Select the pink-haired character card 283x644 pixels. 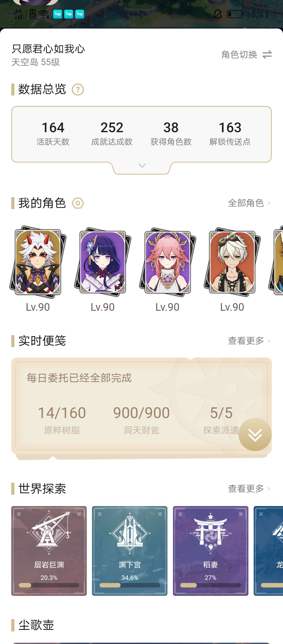tap(167, 262)
